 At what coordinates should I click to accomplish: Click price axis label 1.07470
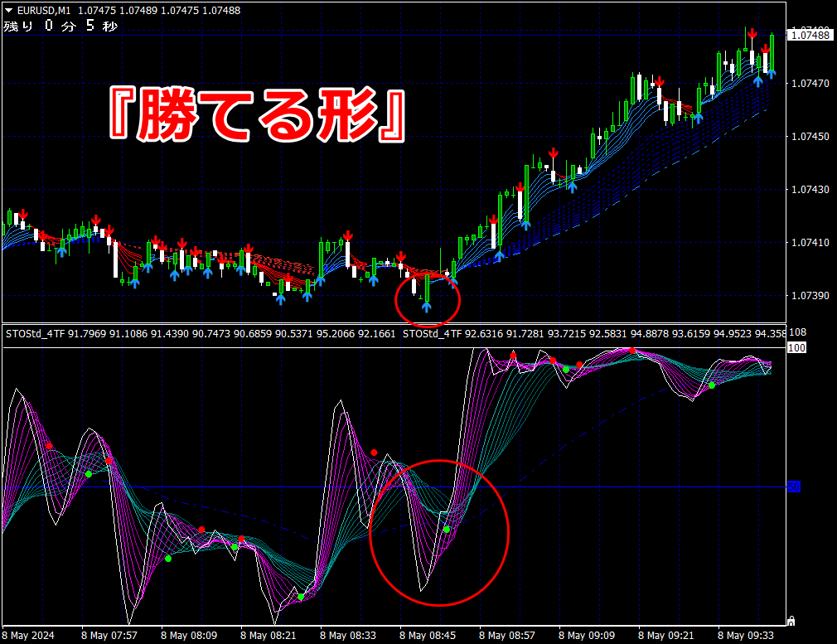click(810, 84)
